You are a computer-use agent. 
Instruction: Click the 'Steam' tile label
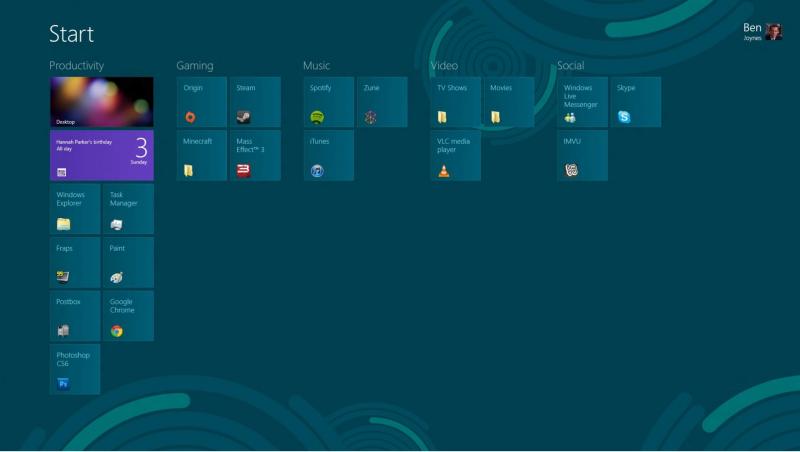pos(246,88)
